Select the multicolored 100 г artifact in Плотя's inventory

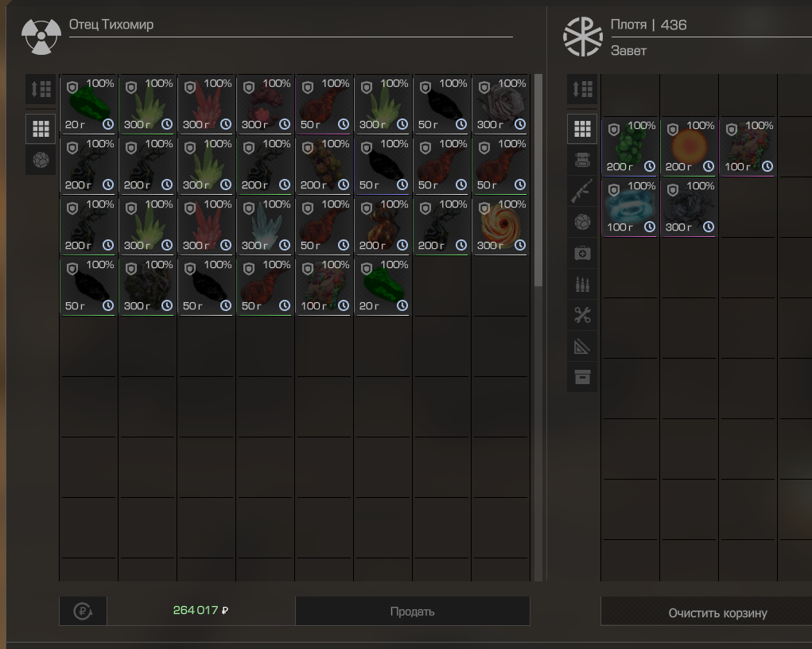pos(748,146)
